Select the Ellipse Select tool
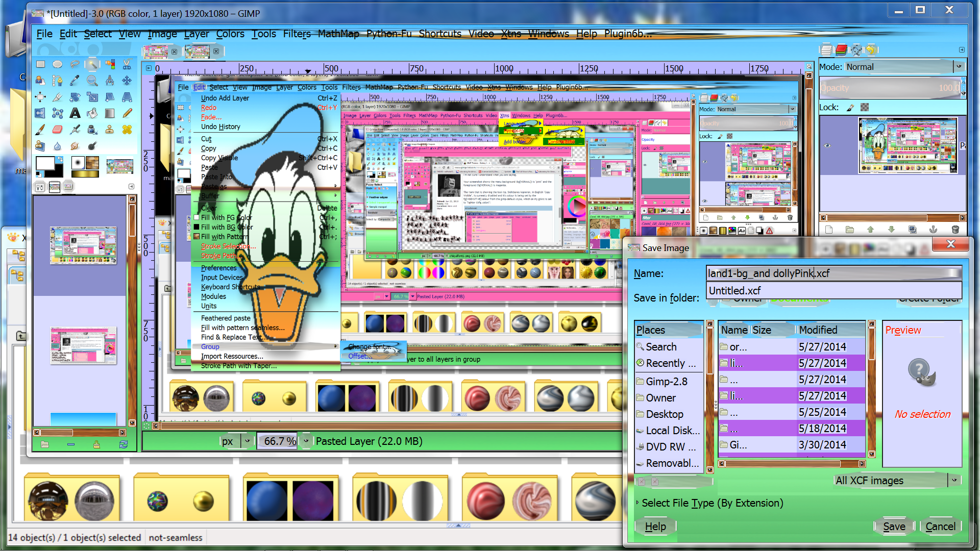Viewport: 980px width, 551px height. pos(58,64)
